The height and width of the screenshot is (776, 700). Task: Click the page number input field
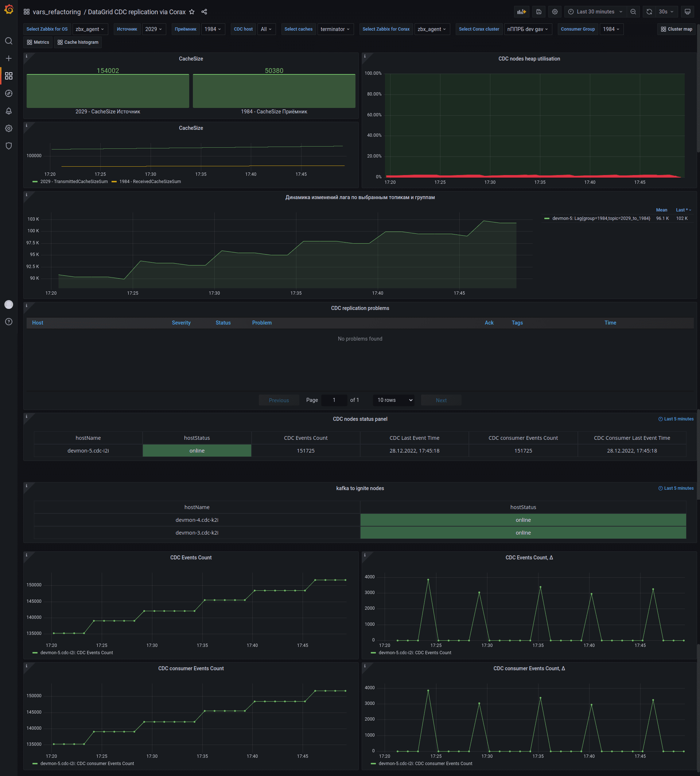coord(334,400)
